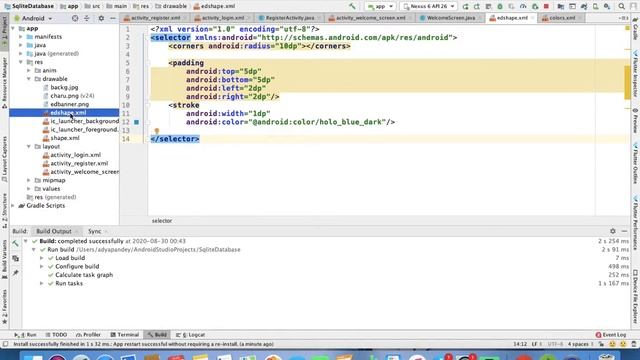The image size is (640, 360).
Task: Open Project panel settings gear
Action: (101, 18)
